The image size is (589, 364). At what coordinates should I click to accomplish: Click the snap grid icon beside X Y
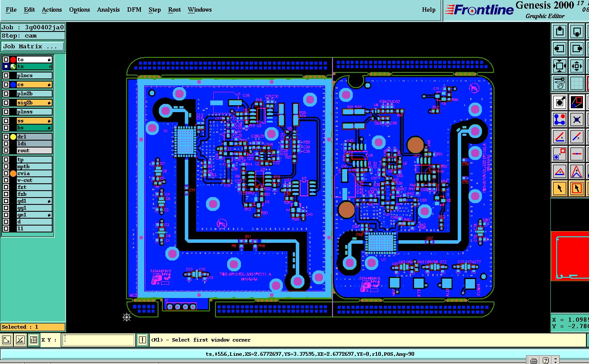click(33, 340)
